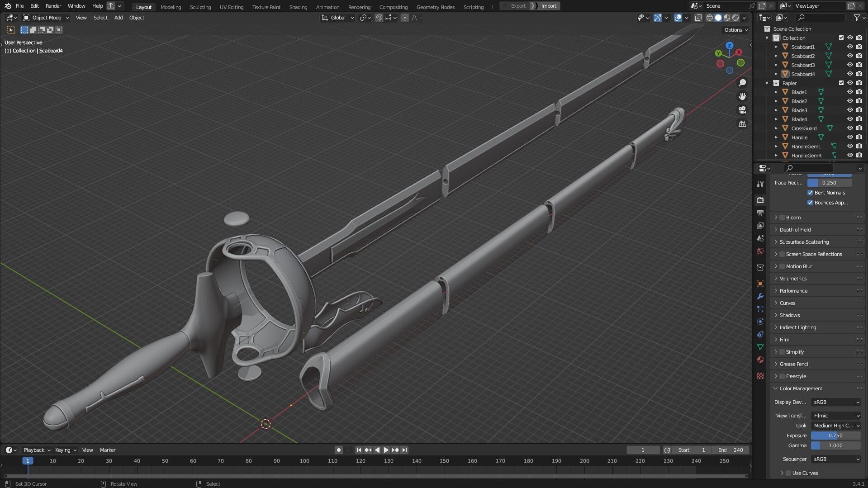This screenshot has height=488, width=868.
Task: Switch to the Modeling workspace tab
Action: pyautogui.click(x=171, y=7)
